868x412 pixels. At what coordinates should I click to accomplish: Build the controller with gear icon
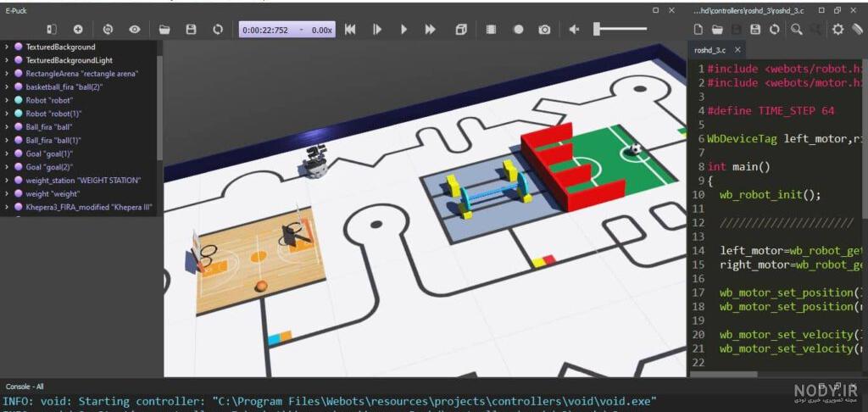838,30
